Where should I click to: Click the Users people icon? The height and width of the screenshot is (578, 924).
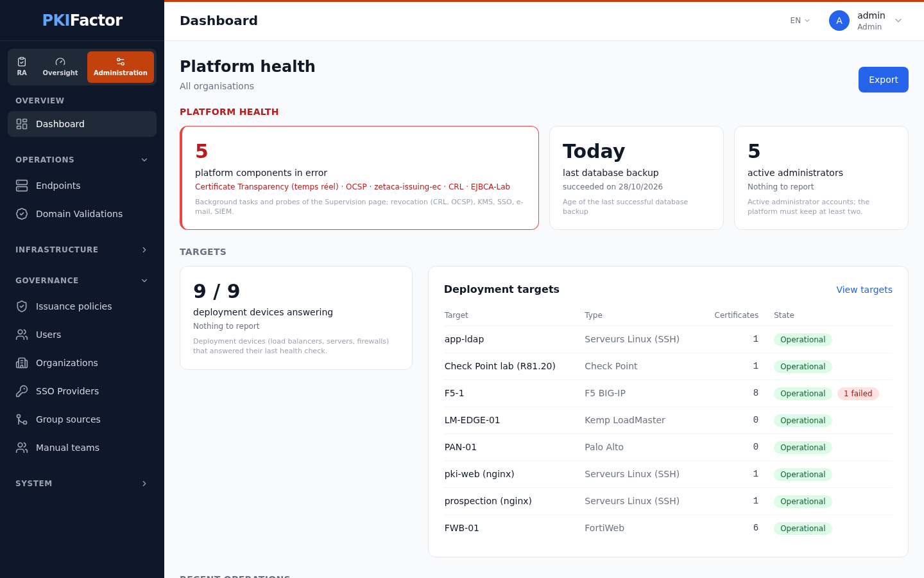coord(22,335)
